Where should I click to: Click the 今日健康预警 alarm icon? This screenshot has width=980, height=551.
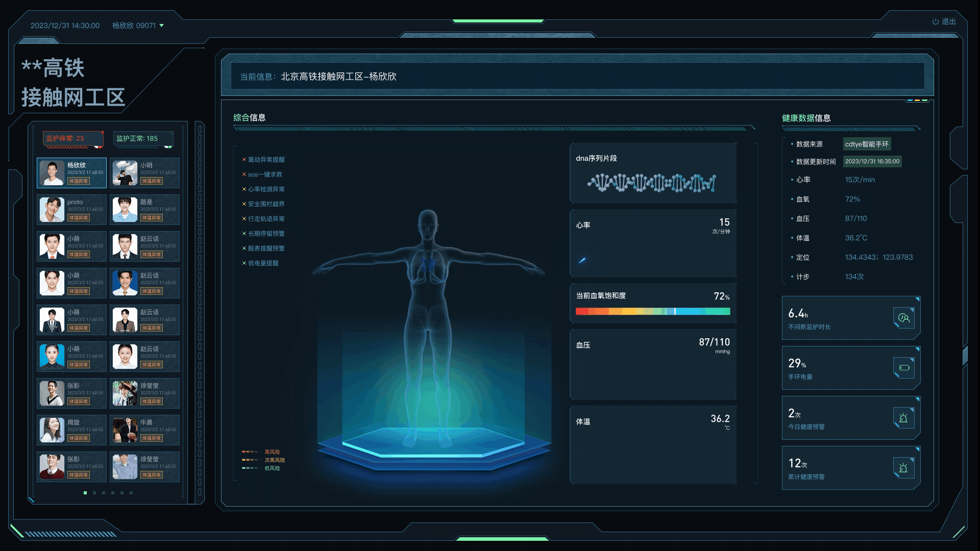[x=903, y=418]
